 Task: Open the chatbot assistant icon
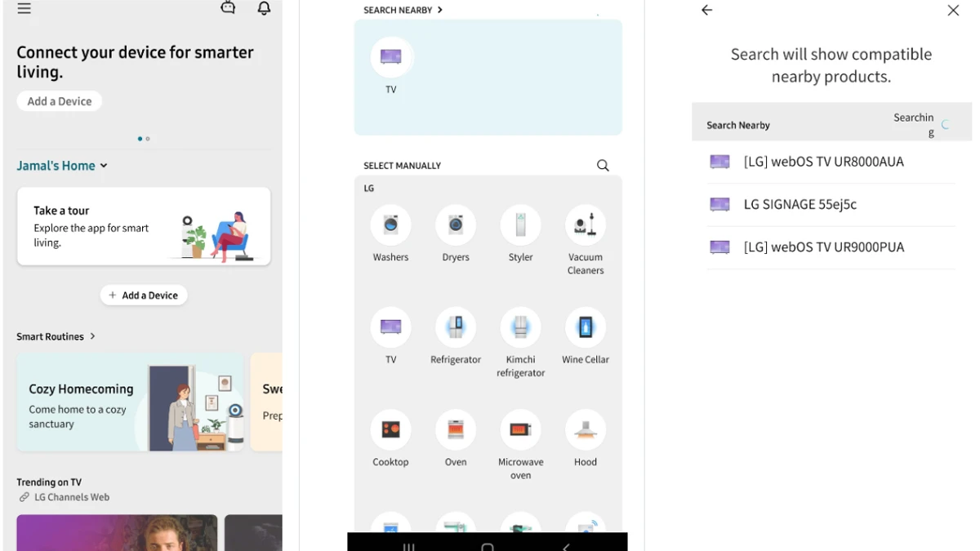pos(228,8)
